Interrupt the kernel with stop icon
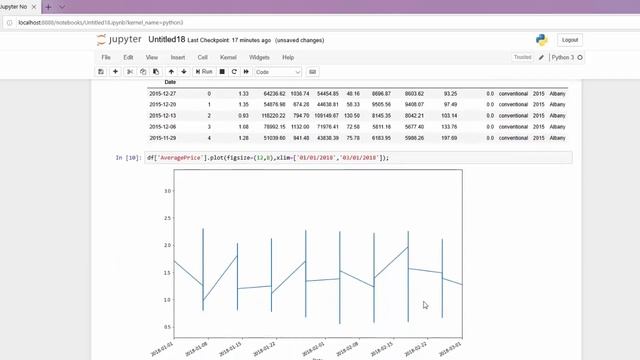This screenshot has height=360, width=640. [x=222, y=72]
